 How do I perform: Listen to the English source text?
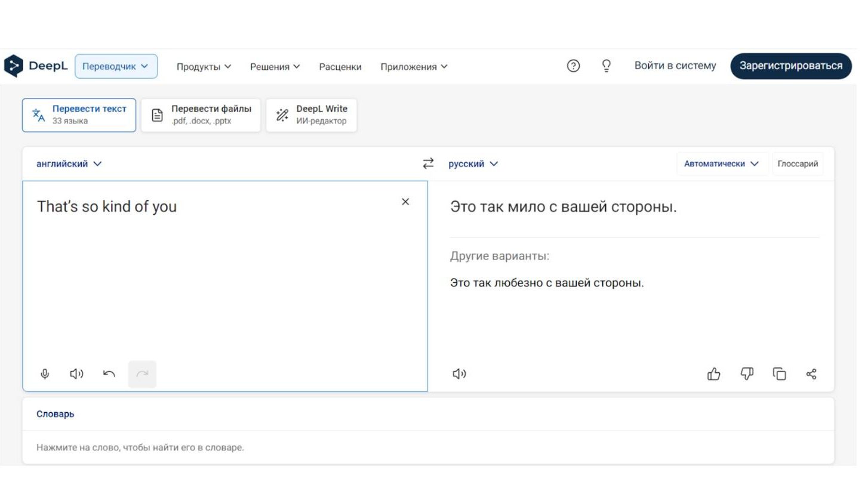(x=76, y=374)
